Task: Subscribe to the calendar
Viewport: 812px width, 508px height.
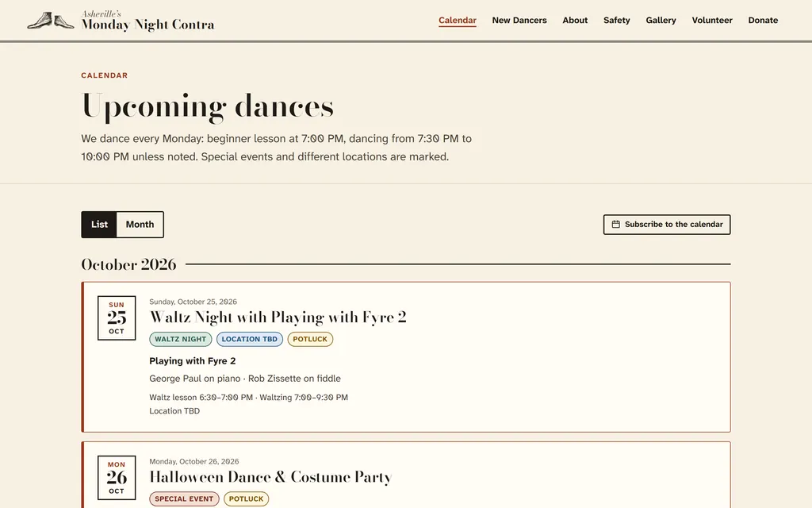Action: tap(667, 225)
